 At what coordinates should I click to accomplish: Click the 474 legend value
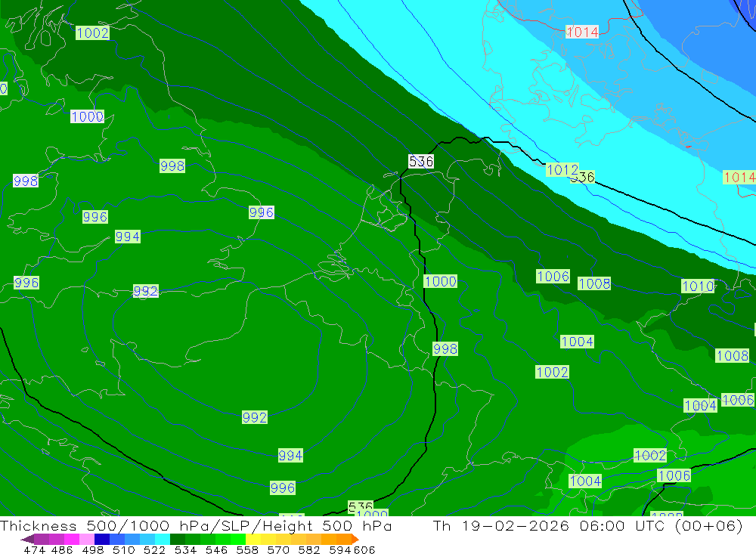tap(34, 549)
